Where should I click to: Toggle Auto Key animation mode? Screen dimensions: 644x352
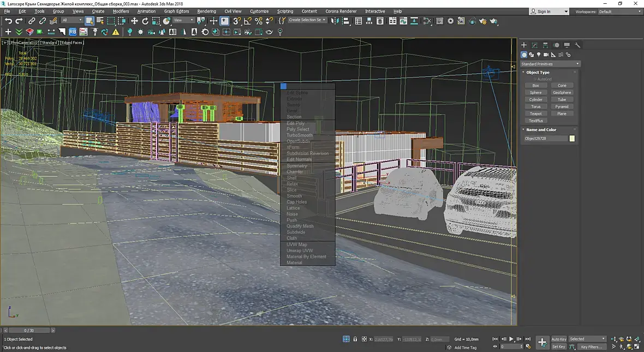(x=559, y=339)
